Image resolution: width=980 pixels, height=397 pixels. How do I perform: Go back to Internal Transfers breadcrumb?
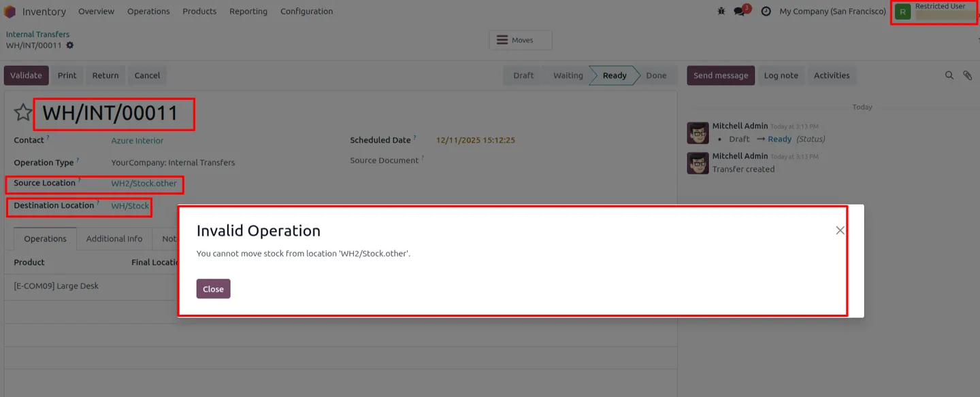(x=38, y=34)
